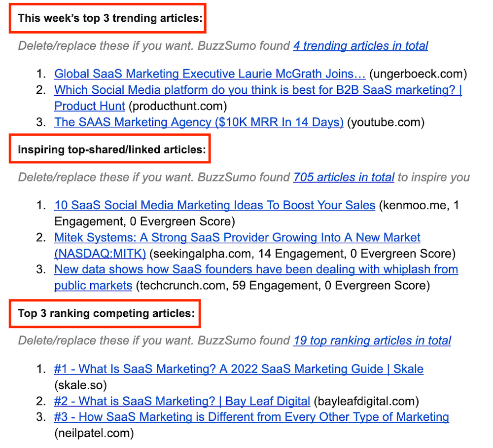The width and height of the screenshot is (493, 448).
Task: Open the Product Hunt B2B SaaS marketing link
Action: tap(258, 90)
